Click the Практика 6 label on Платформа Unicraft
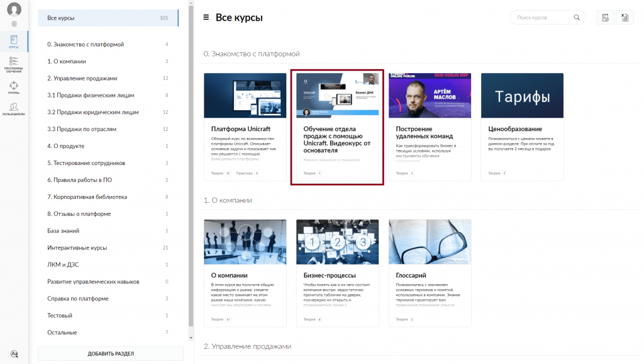Viewport: 644px width, 364px height. (x=247, y=173)
